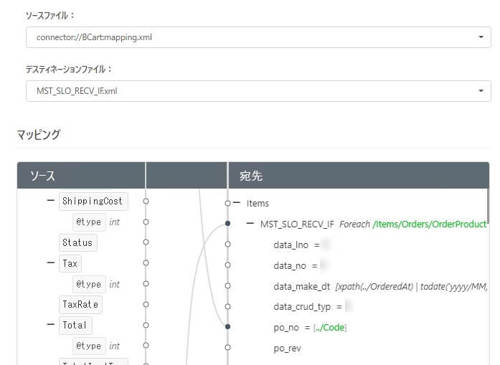
Task: Click the Foreach /Items/Orders/OrderProduct path
Action: click(413, 224)
